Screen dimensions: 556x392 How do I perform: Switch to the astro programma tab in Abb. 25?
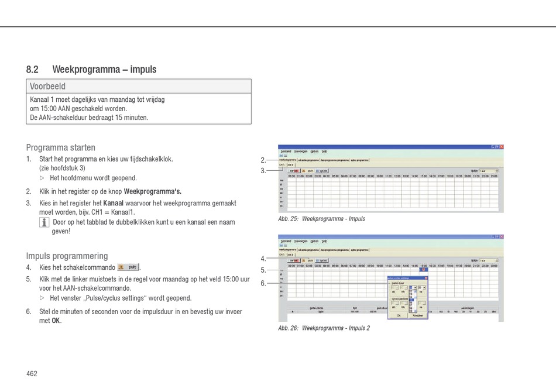(359, 160)
